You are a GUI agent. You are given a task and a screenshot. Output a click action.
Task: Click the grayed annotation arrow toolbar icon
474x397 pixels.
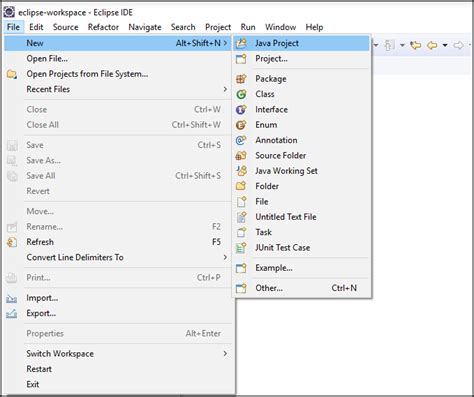tap(389, 45)
